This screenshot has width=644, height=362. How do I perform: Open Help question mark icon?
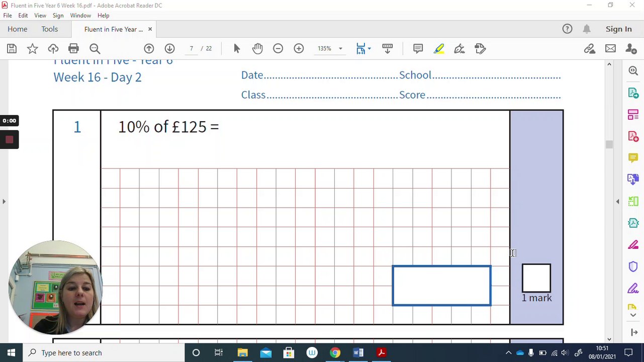pyautogui.click(x=567, y=29)
